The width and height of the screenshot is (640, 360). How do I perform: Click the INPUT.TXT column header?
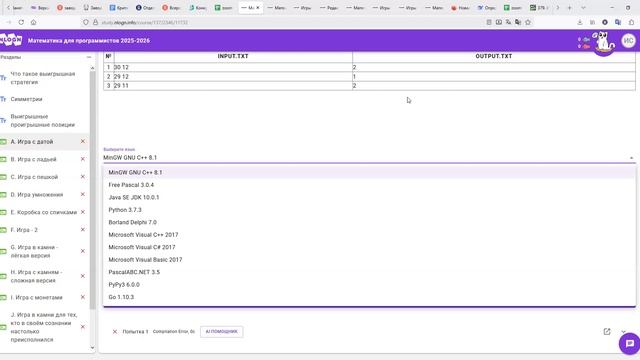coord(233,56)
